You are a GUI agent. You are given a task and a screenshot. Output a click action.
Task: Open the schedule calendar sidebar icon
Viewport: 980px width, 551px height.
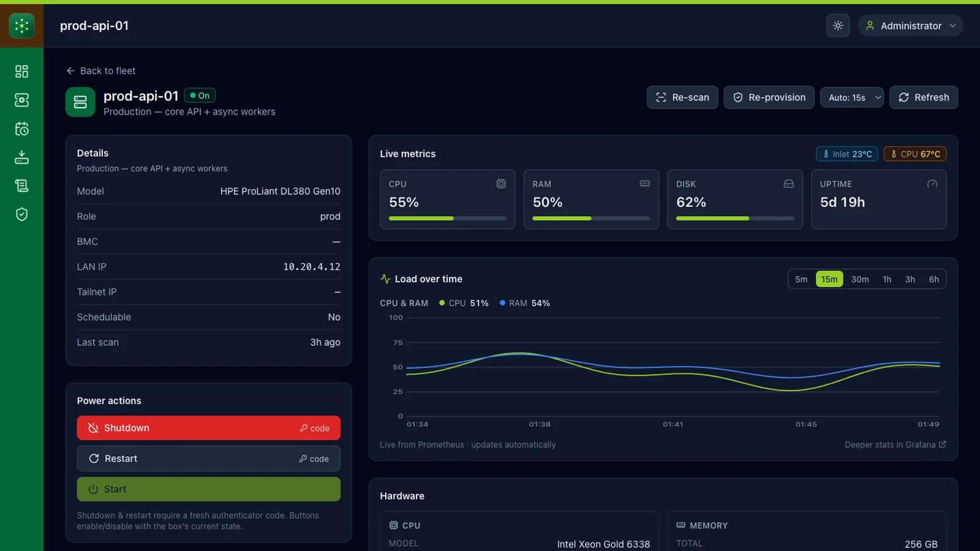pyautogui.click(x=21, y=129)
